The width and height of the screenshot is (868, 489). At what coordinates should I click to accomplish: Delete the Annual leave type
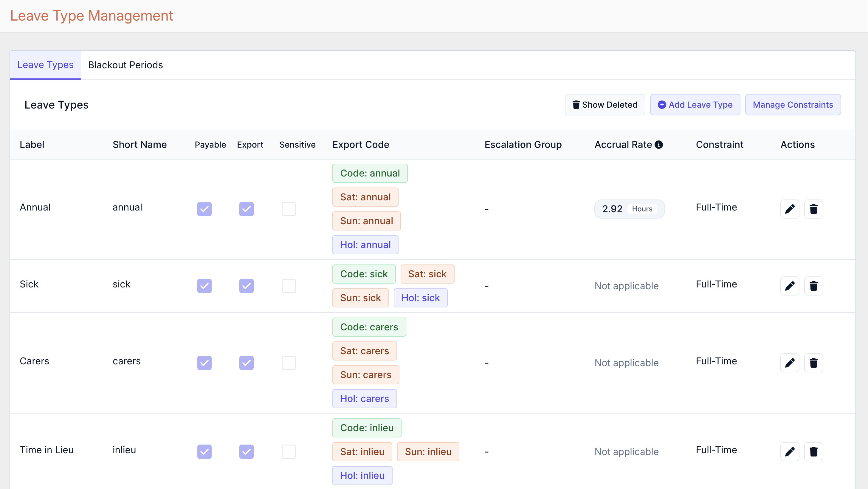click(x=813, y=209)
